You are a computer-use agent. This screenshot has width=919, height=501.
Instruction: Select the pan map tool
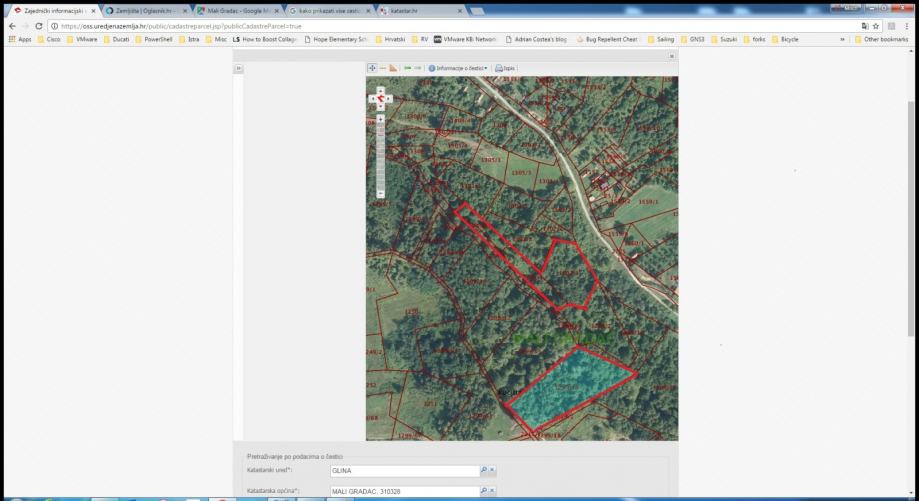[x=373, y=68]
